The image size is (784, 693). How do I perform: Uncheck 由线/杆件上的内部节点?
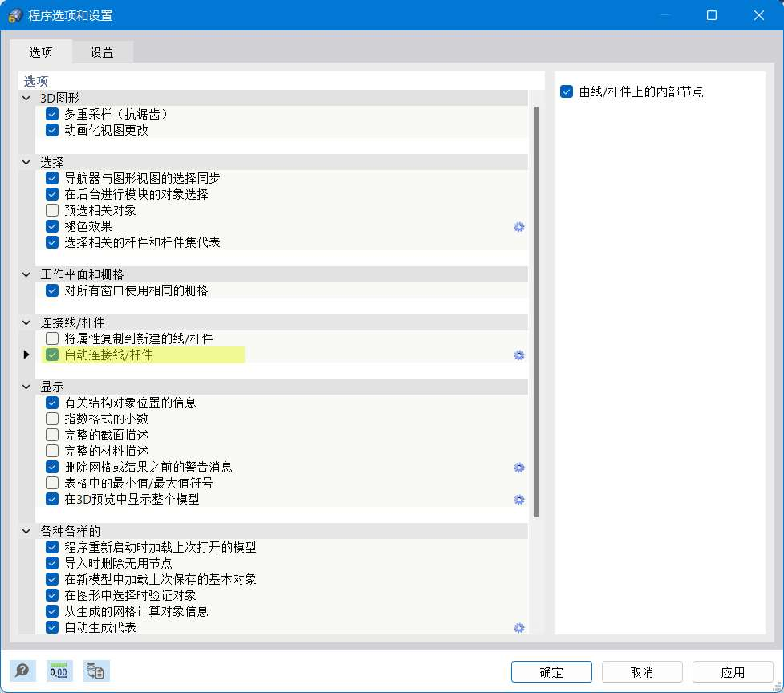tap(566, 91)
